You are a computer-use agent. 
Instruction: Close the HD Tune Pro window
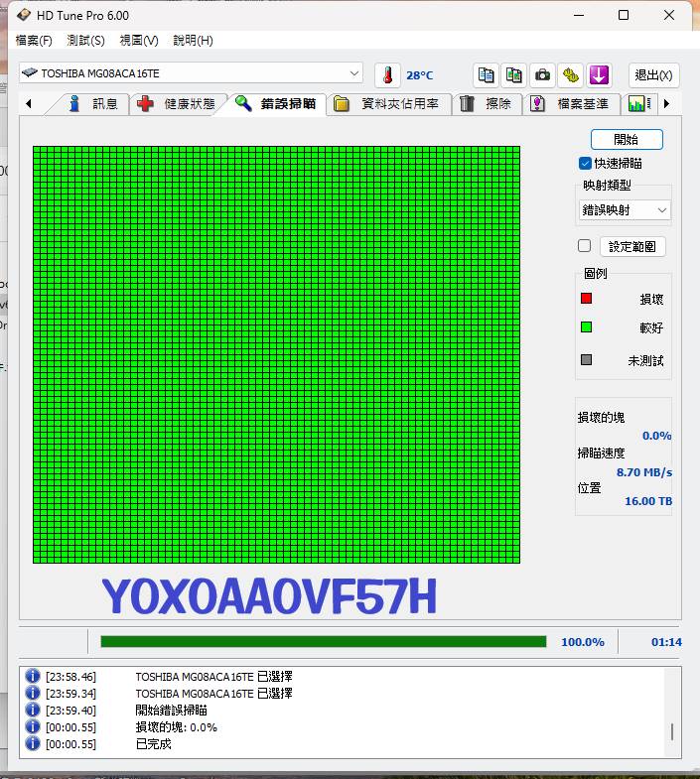[669, 15]
